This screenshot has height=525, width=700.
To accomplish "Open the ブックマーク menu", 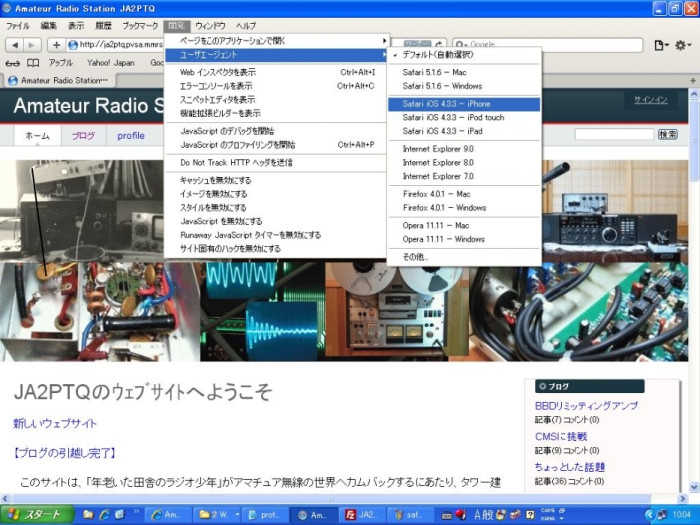I will pos(140,26).
